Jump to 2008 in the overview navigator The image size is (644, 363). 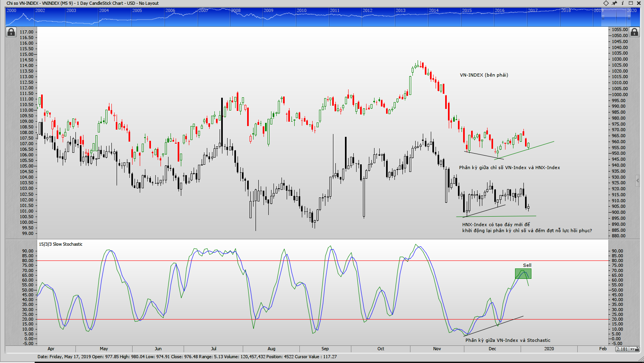pos(236,10)
